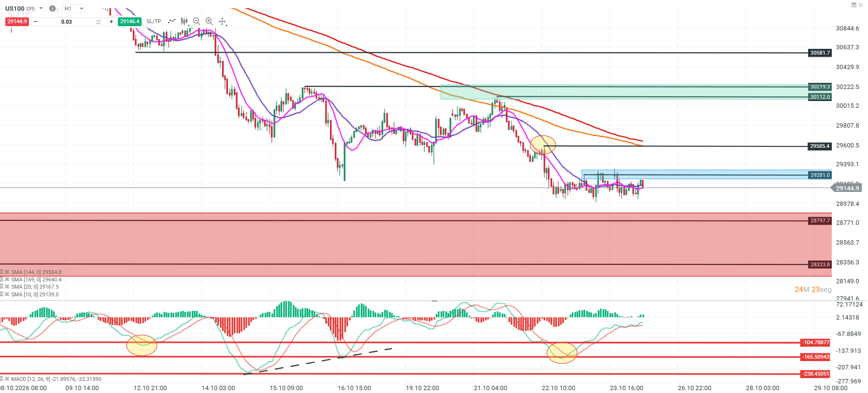868x393 pixels.
Task: Remove the MACD [12, 26, 9] indicator
Action: pos(7,379)
